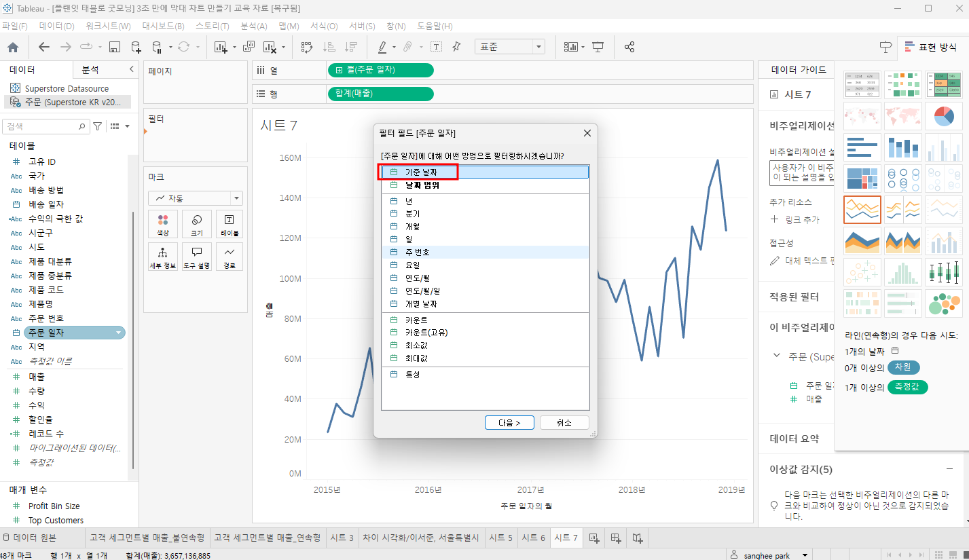Pause auto updates toolbar icon
969x560 pixels.
point(157,47)
